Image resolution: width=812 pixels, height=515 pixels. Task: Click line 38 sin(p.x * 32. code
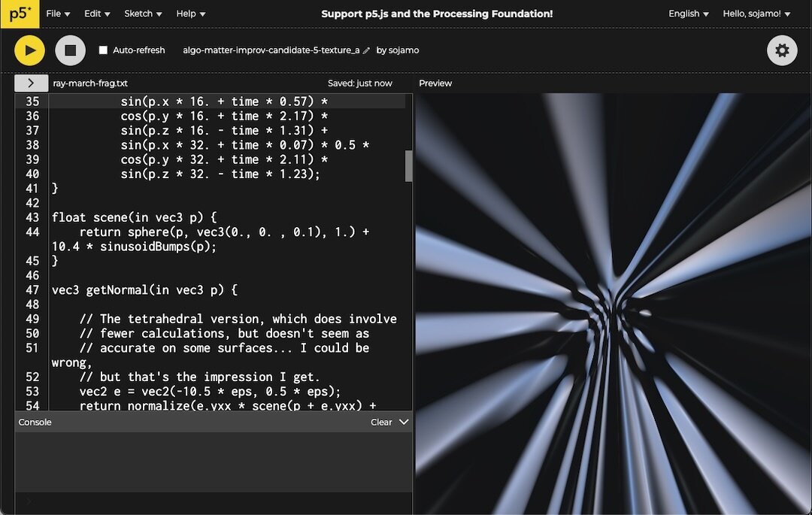(245, 145)
